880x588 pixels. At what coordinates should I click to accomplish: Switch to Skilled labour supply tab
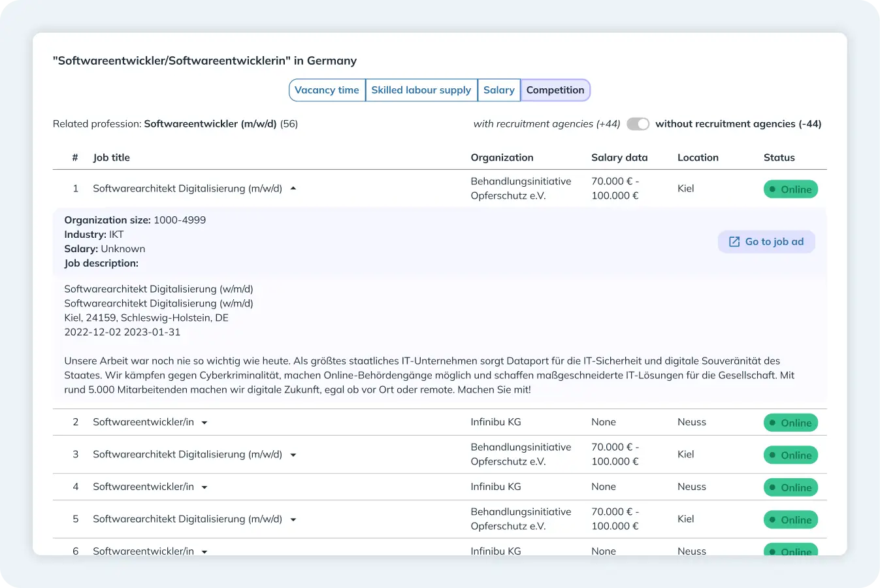(x=421, y=90)
